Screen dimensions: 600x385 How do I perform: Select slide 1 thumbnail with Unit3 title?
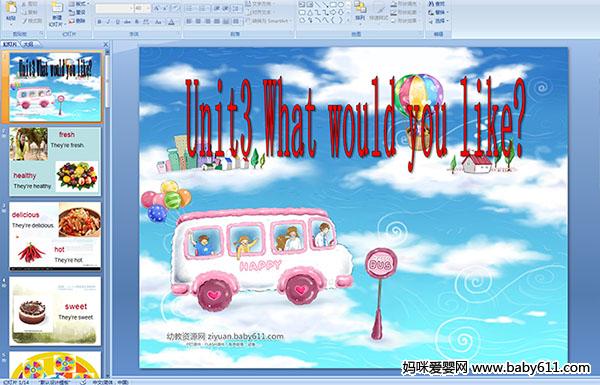coord(55,86)
